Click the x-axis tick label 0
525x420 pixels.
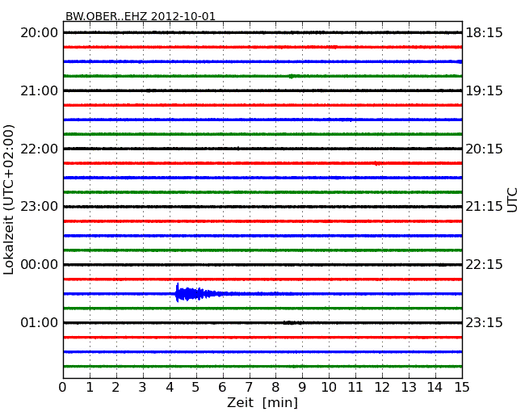tap(63, 387)
